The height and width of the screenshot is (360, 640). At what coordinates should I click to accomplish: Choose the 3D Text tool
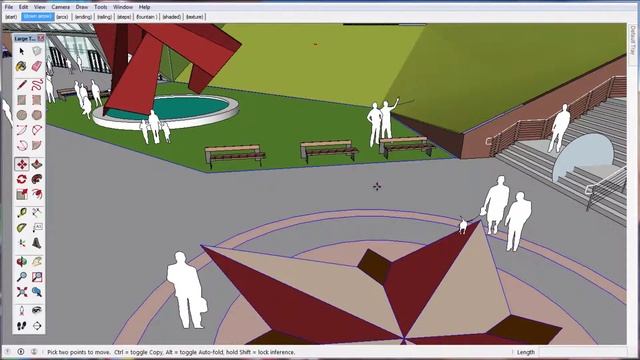(37, 243)
